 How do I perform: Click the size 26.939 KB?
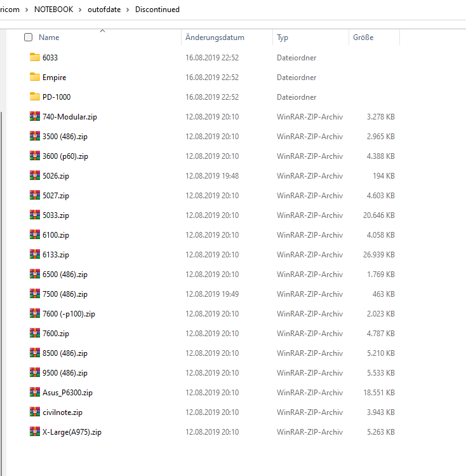(x=378, y=254)
